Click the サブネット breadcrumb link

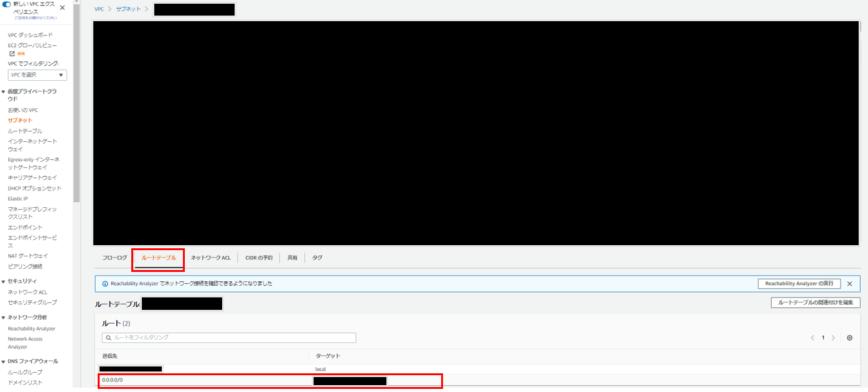pyautogui.click(x=128, y=9)
